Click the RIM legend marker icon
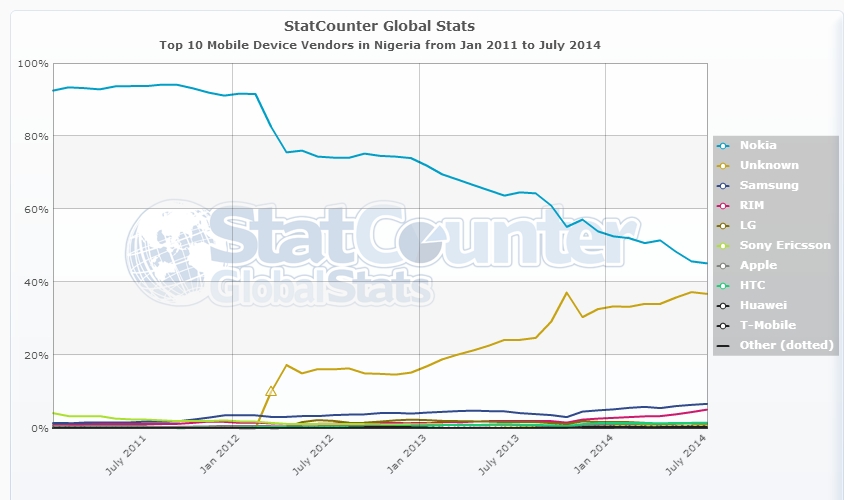854x500 pixels. (724, 205)
